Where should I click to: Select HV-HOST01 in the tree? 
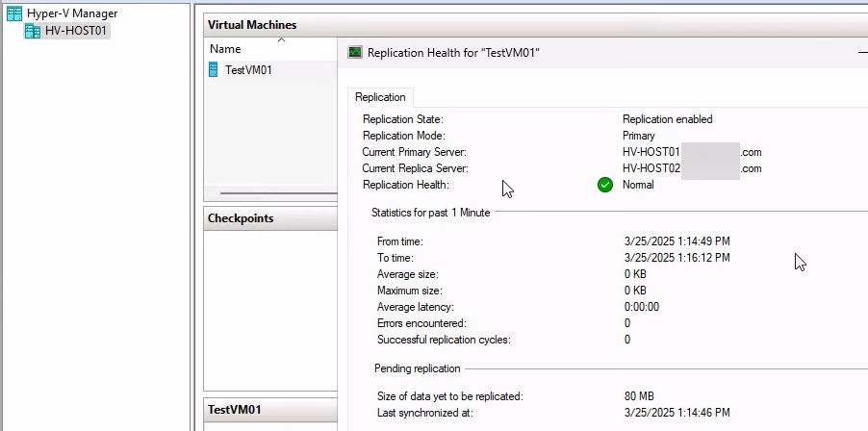pyautogui.click(x=75, y=31)
